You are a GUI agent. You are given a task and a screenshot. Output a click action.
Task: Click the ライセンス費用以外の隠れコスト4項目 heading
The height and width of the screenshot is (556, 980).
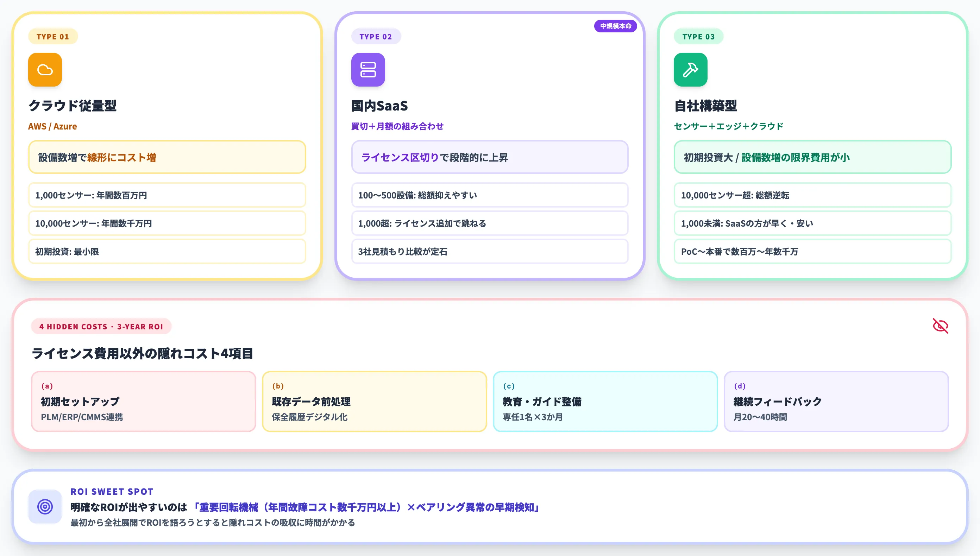click(142, 353)
